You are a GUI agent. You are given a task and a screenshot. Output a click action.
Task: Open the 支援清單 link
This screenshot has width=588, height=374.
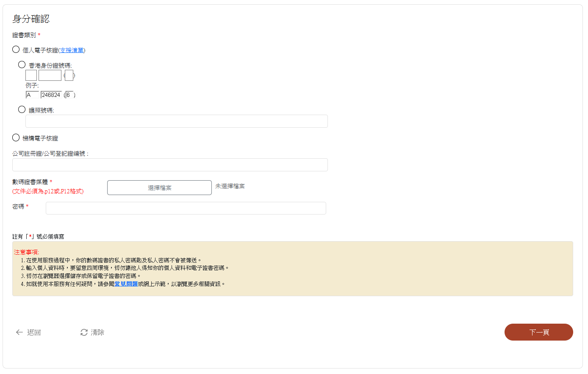coord(72,50)
